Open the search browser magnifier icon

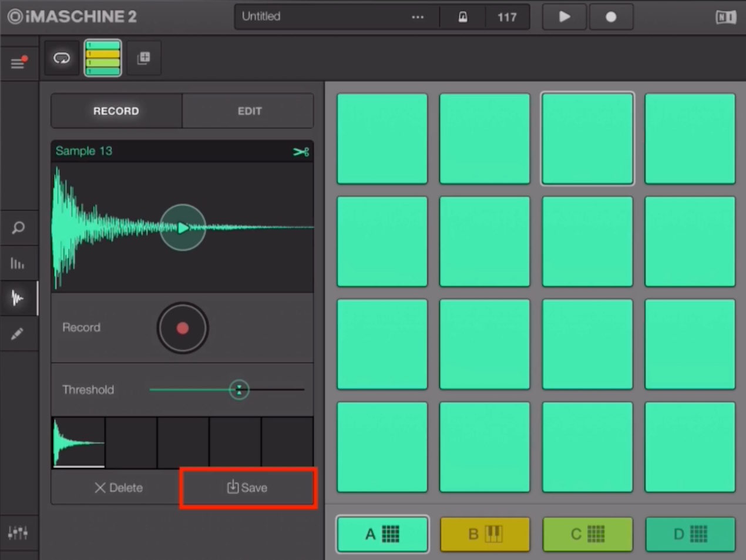coord(18,227)
